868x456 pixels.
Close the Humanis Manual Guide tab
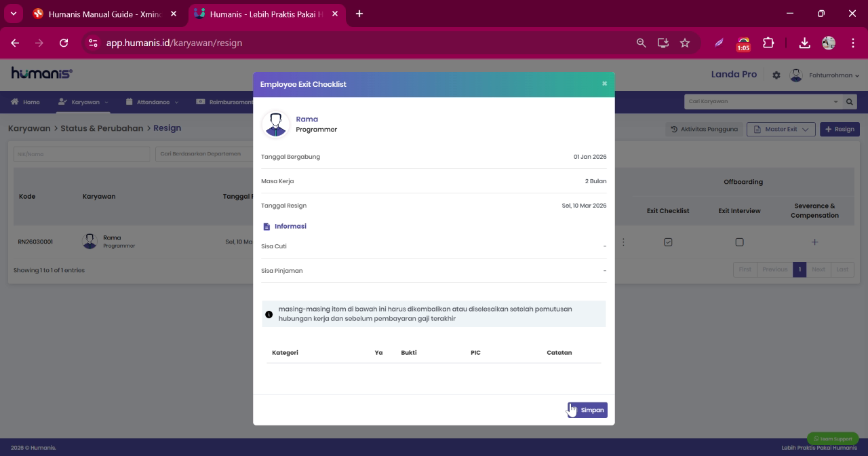[x=173, y=14]
